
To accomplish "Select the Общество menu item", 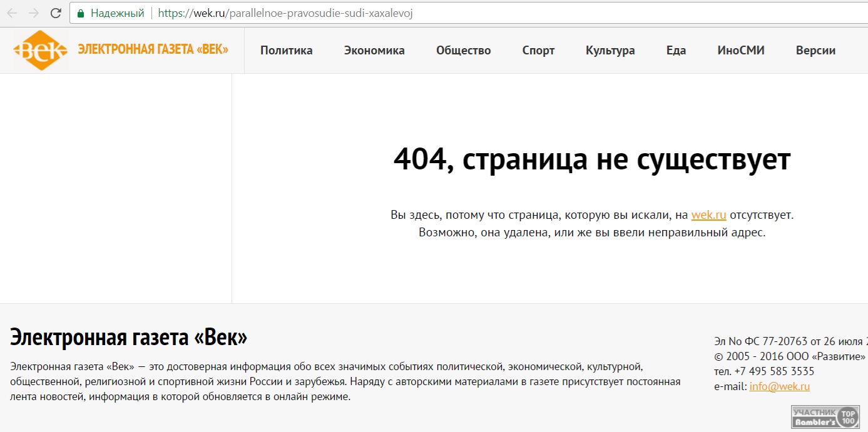I will (463, 51).
